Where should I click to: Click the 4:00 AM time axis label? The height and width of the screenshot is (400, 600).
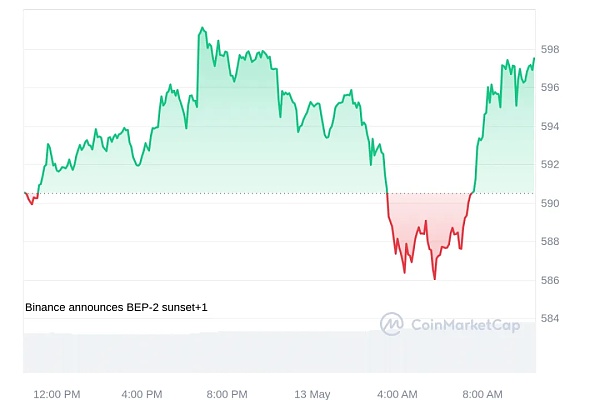point(398,394)
